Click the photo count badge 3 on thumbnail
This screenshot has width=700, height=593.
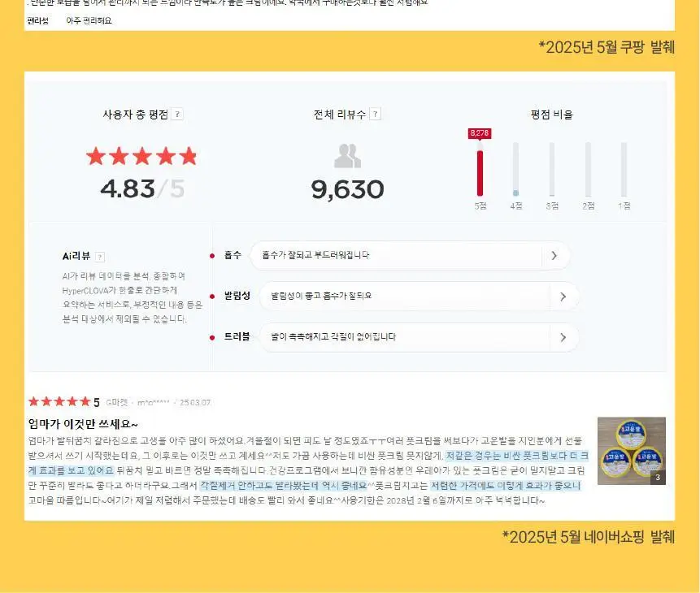click(658, 478)
